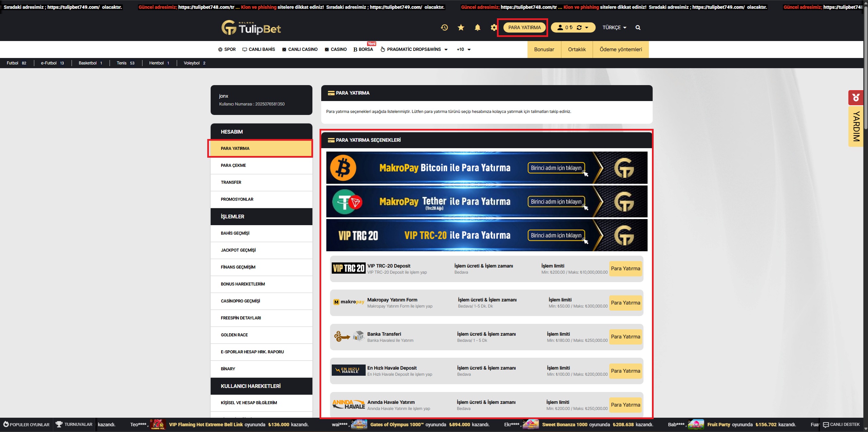Click the Tether Tron logo icon
Image resolution: width=868 pixels, height=432 pixels.
tap(347, 202)
